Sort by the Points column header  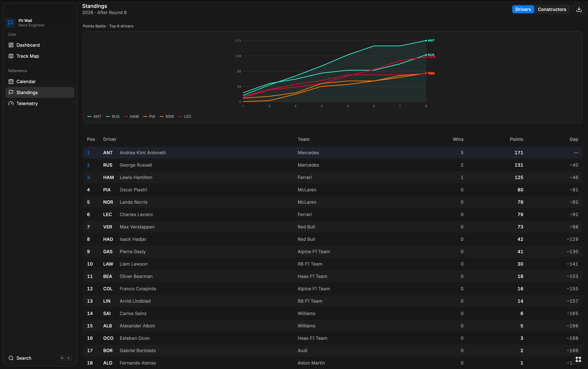pos(516,139)
